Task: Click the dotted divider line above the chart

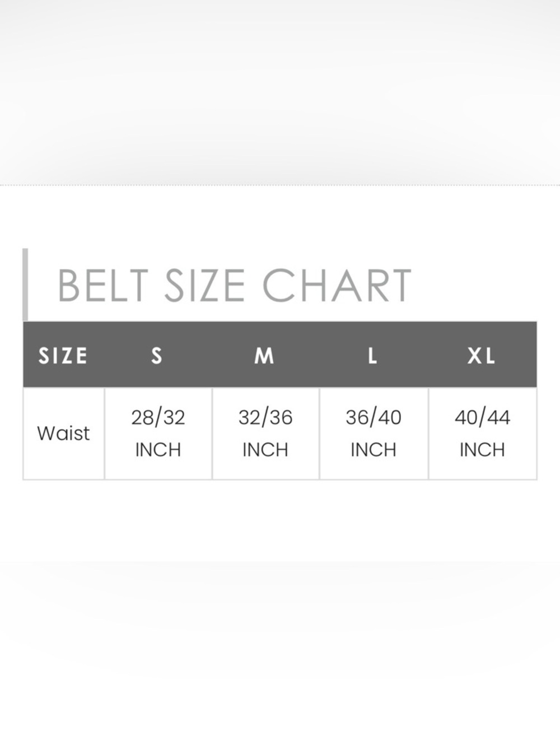Action: click(x=280, y=185)
